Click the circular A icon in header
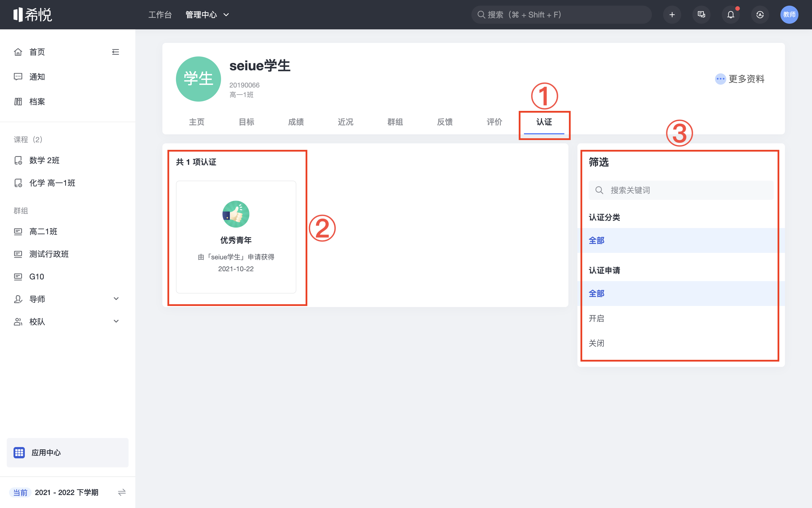Screen dimensions: 812x508 760,15
